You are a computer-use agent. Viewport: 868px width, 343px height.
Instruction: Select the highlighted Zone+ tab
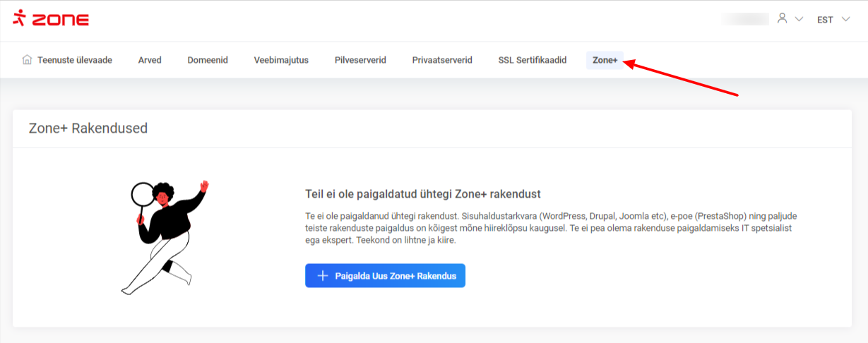coord(605,61)
